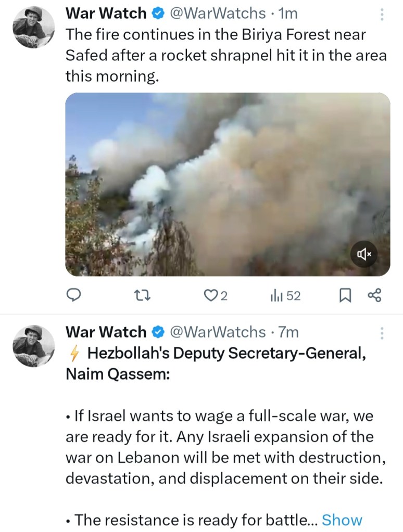
Task: Open the 1m timestamp of first tweet
Action: click(x=288, y=14)
